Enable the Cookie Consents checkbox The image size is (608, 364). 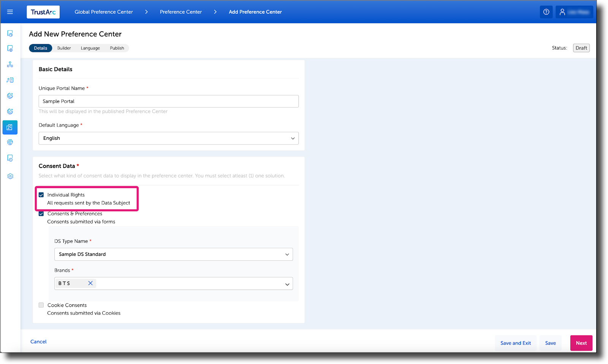coord(41,305)
